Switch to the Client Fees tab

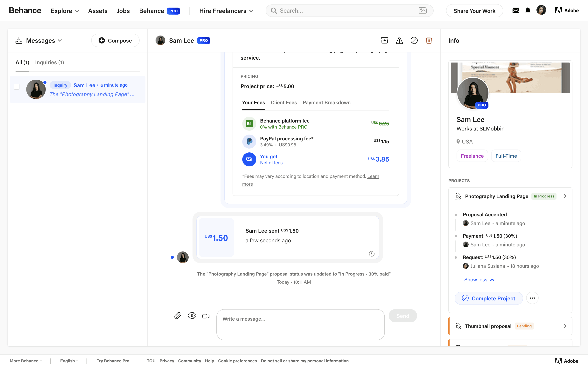283,103
